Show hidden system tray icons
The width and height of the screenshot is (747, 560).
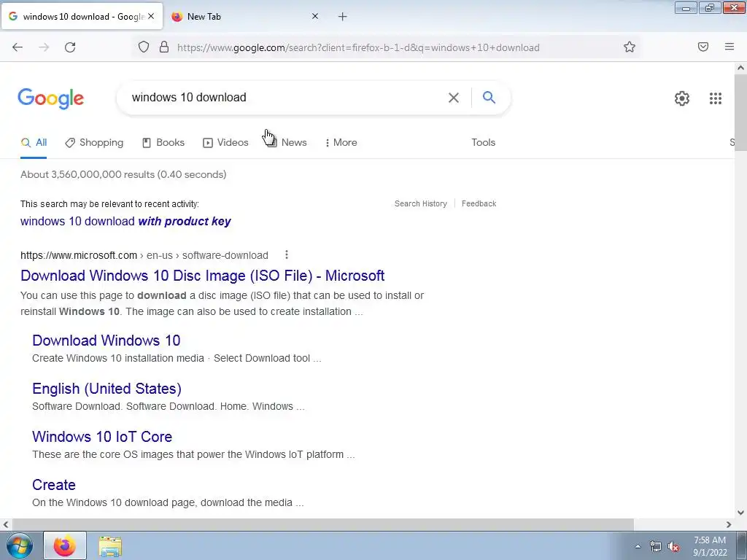638,546
